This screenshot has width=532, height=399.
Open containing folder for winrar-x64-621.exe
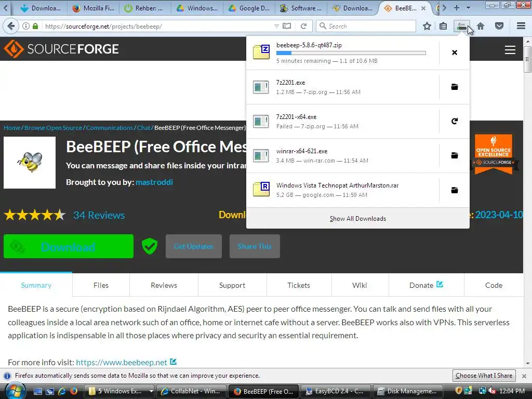pos(454,155)
